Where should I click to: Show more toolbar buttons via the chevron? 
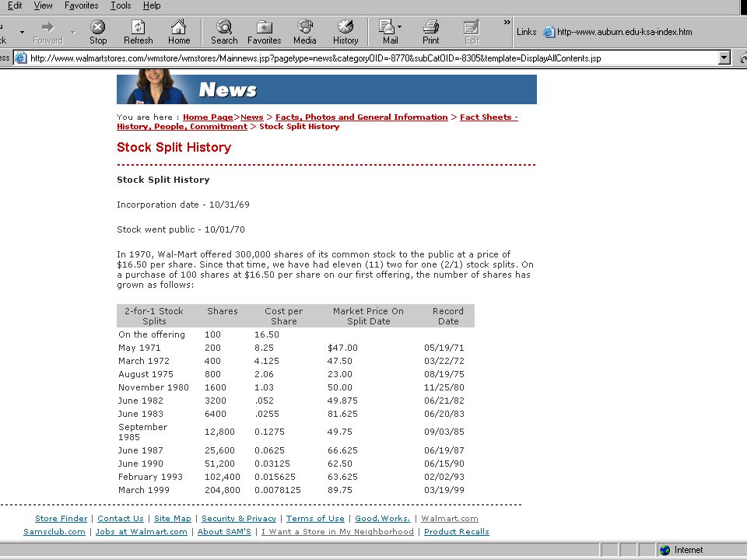tap(507, 23)
